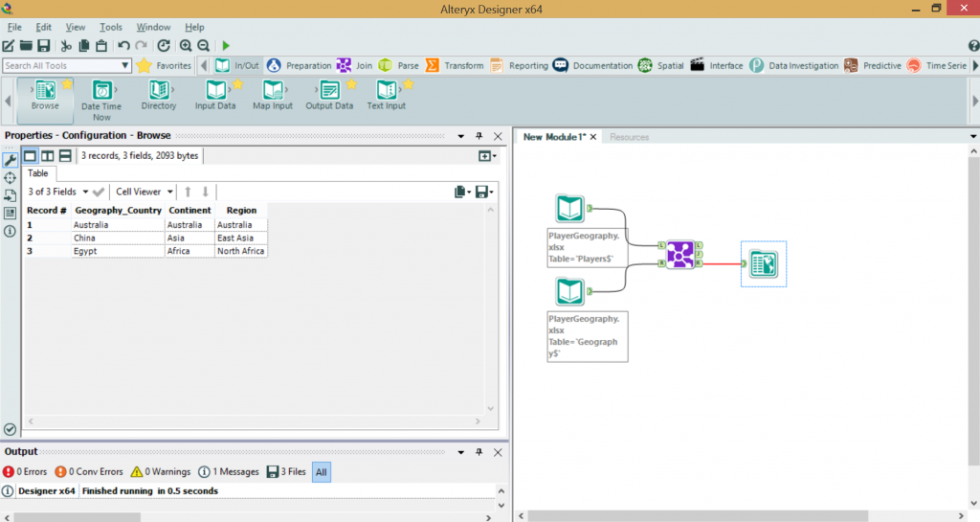Screen dimensions: 980x522
Task: Open the Search All Tools dropdown arrow
Action: [125, 66]
